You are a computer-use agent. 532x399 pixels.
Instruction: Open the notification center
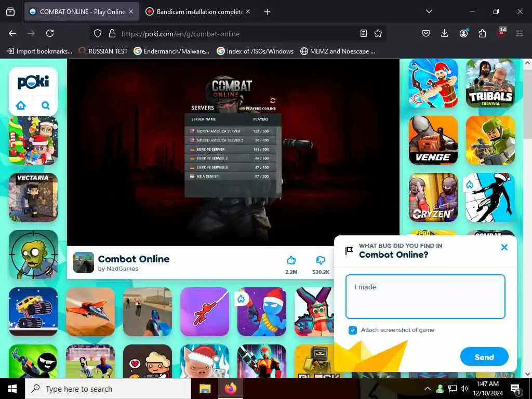click(515, 390)
